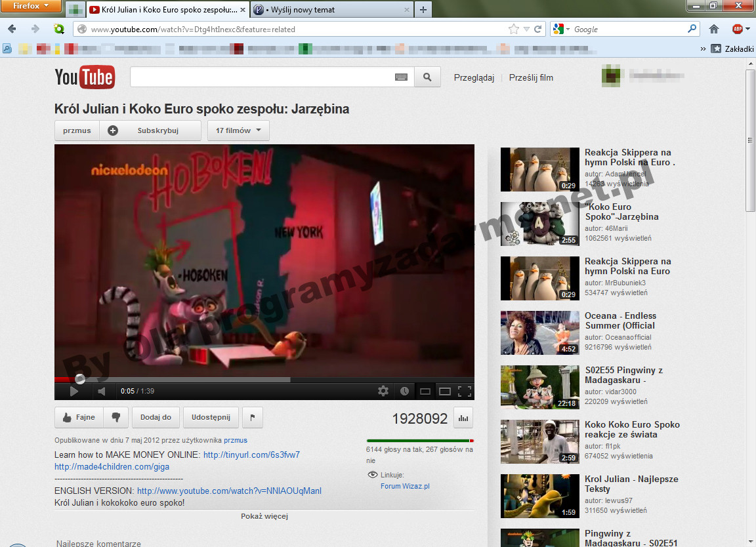Screen dimensions: 756x547
Task: Expand description with Pokaż więcej
Action: pyautogui.click(x=264, y=516)
